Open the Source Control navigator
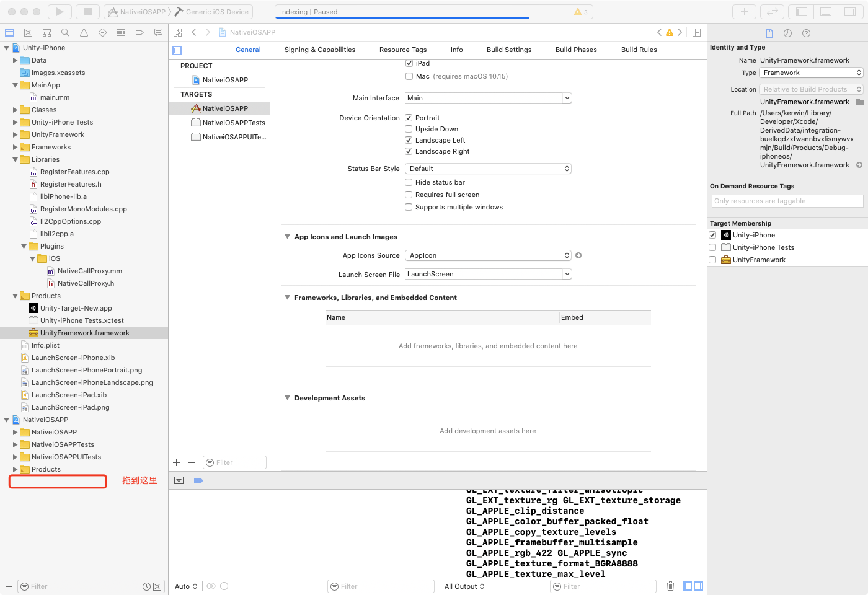Image resolution: width=868 pixels, height=595 pixels. [28, 32]
